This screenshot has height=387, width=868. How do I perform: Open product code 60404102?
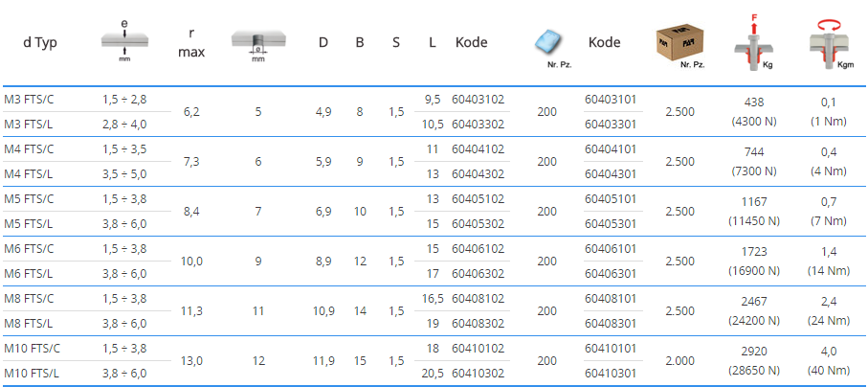coord(478,149)
